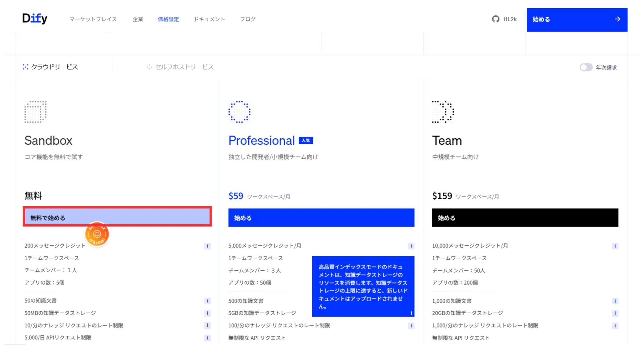Click アプリの数：50個 text
The height and width of the screenshot is (359, 644).
[250, 283]
